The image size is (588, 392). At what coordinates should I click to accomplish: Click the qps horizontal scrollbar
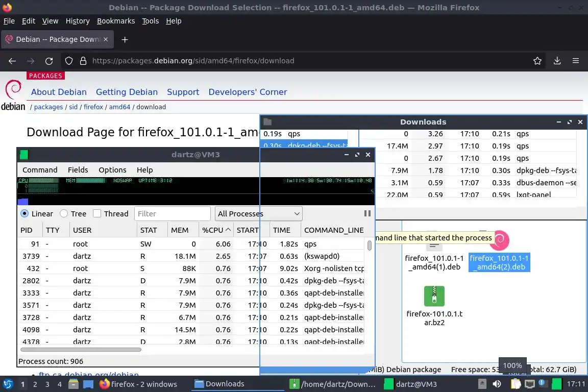81,350
